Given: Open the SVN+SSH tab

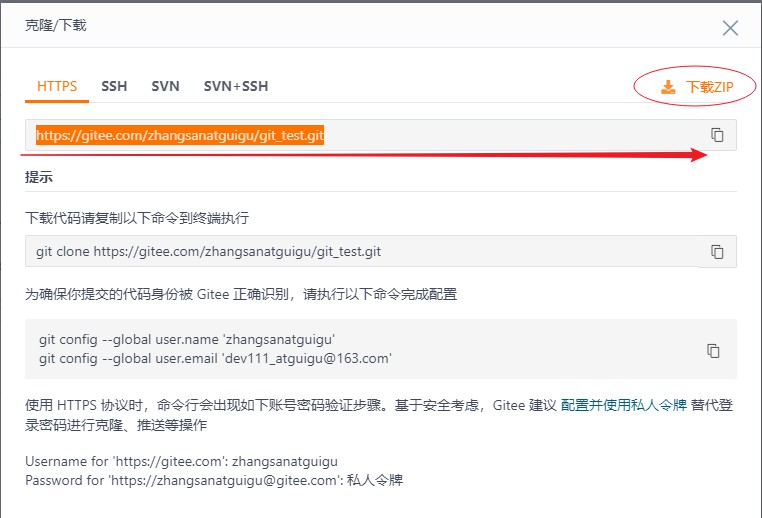Looking at the screenshot, I should click(x=236, y=86).
